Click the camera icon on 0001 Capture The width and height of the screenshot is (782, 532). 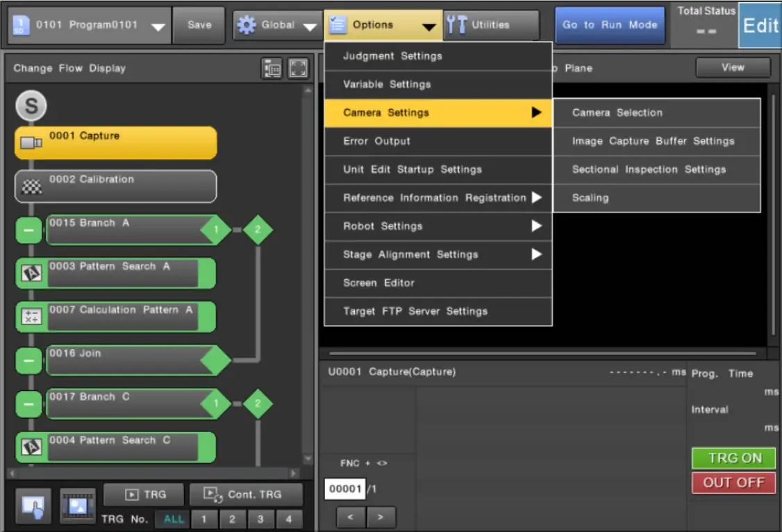[31, 143]
